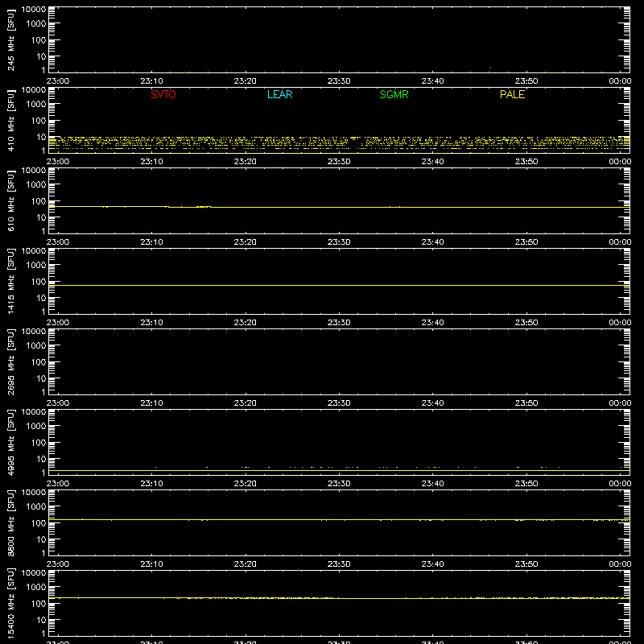Click the 23:00 time label of the 610 MHz plot

(58, 242)
